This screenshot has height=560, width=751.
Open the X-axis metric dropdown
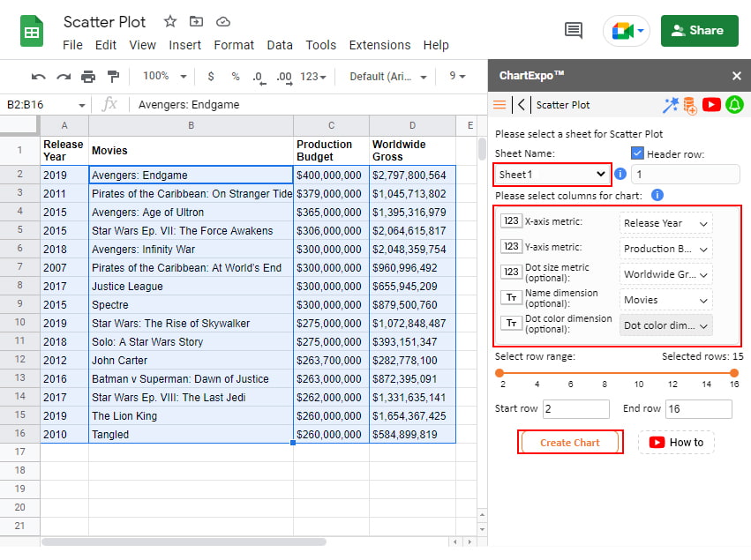point(665,223)
